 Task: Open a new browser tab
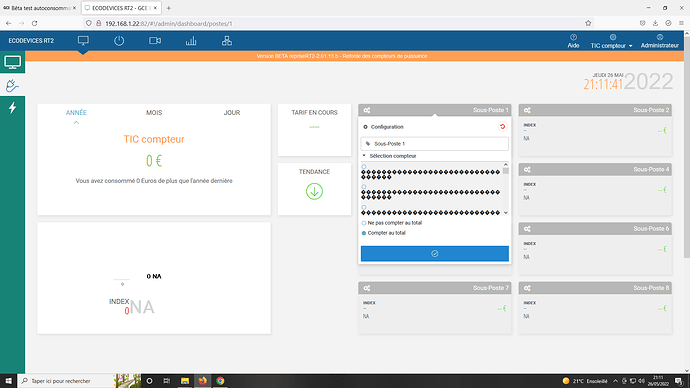tap(169, 8)
